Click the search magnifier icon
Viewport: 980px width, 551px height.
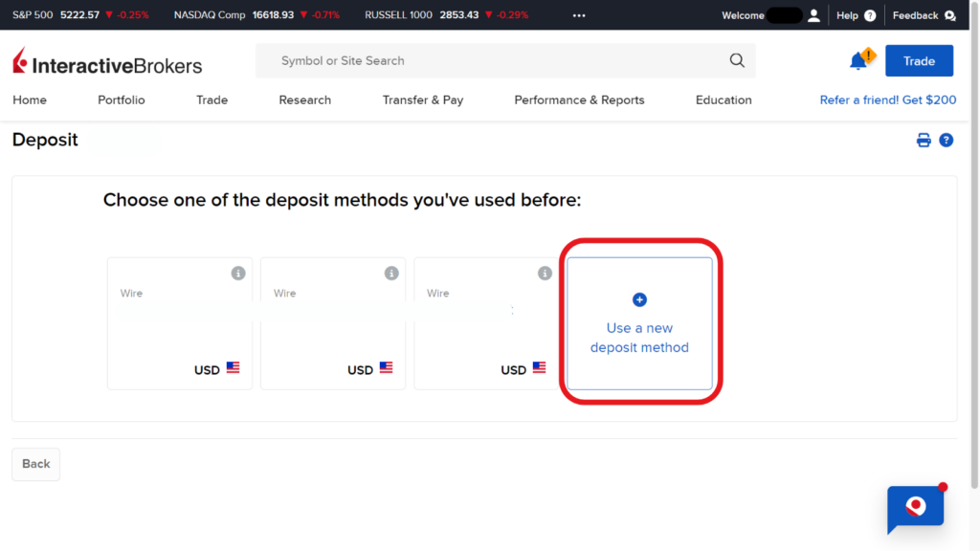(737, 60)
